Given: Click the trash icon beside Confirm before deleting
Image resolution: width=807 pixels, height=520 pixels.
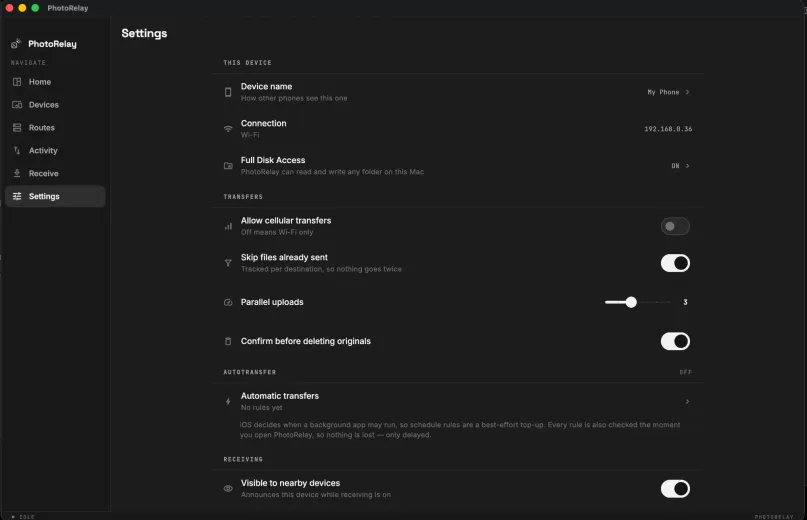Looking at the screenshot, I should [x=228, y=341].
